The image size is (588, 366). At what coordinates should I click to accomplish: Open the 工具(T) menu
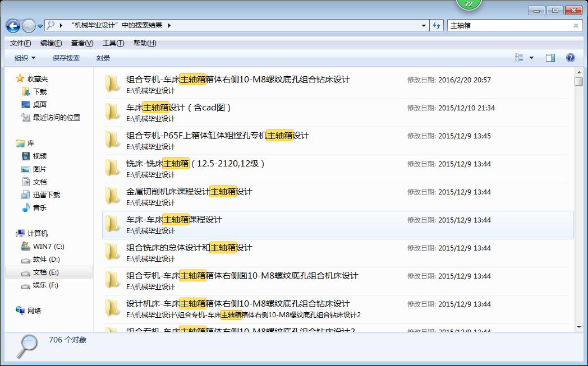click(113, 43)
